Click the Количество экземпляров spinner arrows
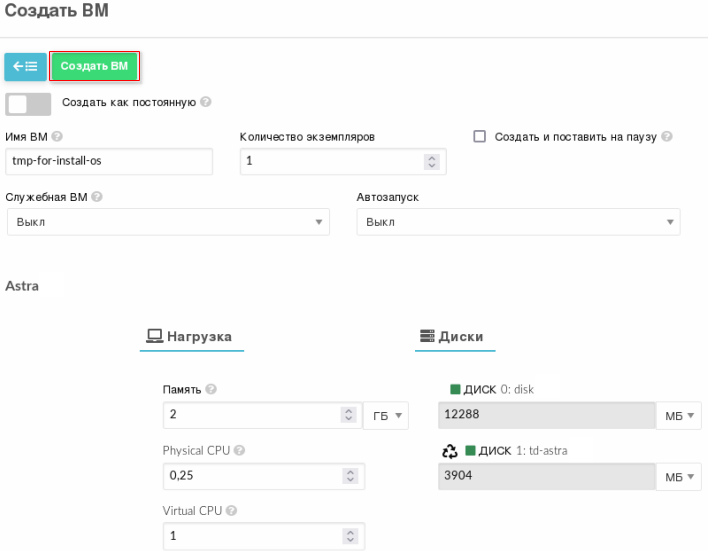708x551 pixels. [x=431, y=161]
